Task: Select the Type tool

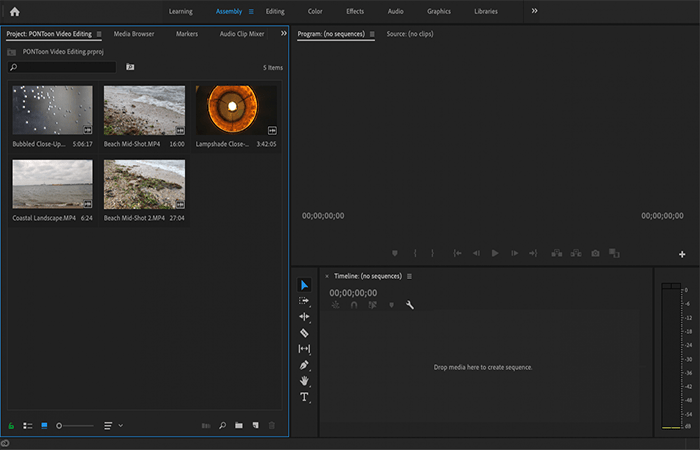Action: [304, 397]
